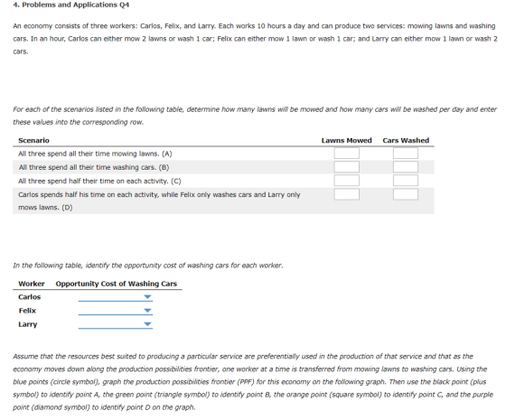This screenshot has height=420, width=506.
Task: Click Lawns Mowed field for scenario A
Action: pos(347,154)
